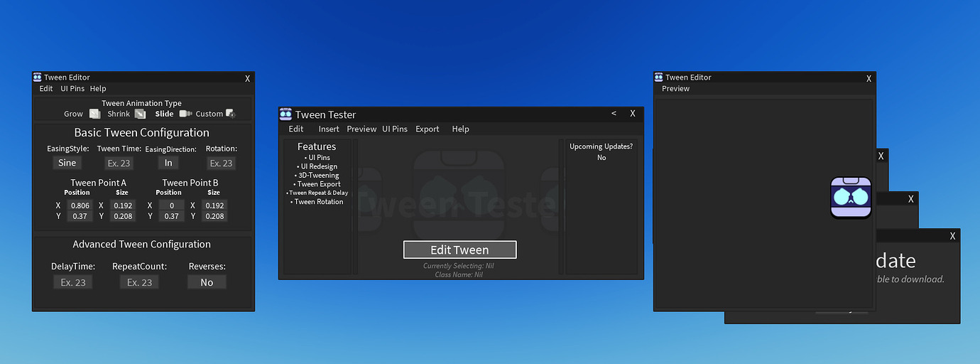Screen dimensions: 980x364
Task: Pick the Custom animation type icon
Action: click(x=230, y=114)
